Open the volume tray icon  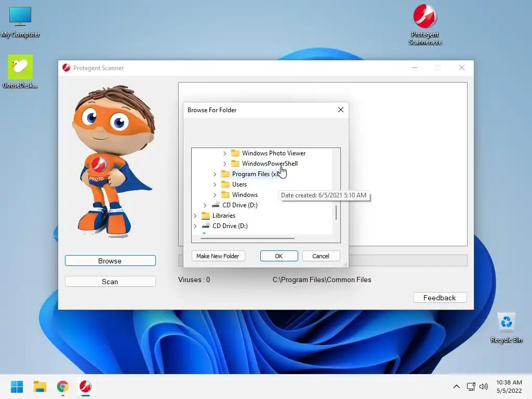tap(484, 387)
